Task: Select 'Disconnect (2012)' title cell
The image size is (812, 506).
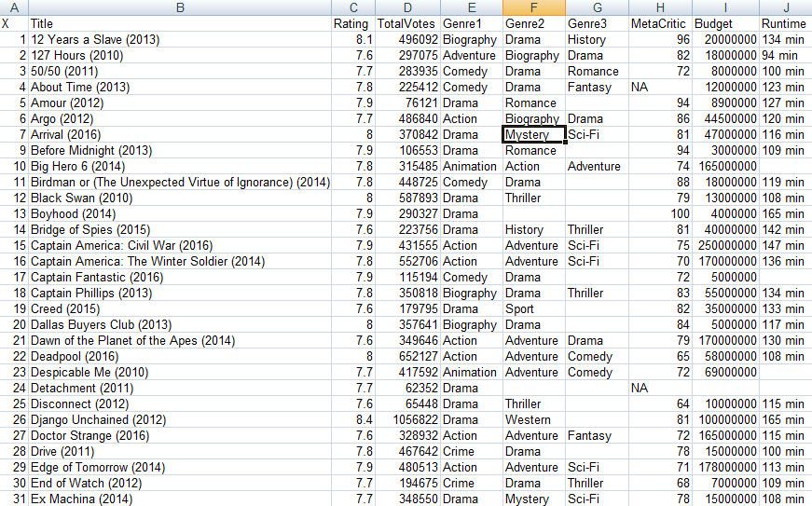Action: (180, 404)
